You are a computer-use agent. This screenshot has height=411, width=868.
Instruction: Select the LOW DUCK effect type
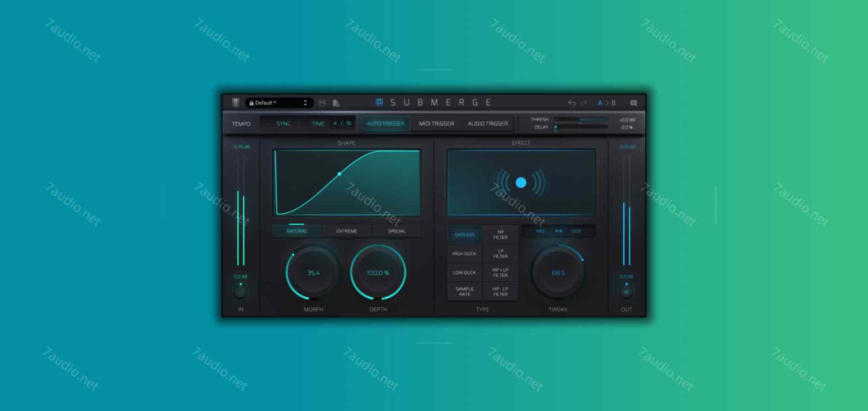click(465, 273)
